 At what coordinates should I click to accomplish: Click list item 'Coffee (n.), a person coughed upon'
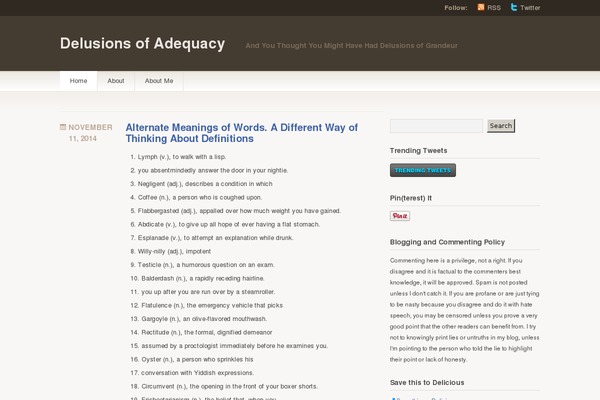(200, 198)
